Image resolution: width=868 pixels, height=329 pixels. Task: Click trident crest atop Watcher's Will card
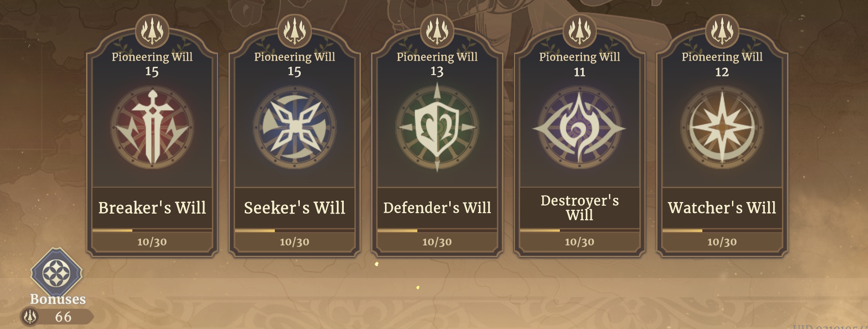[x=722, y=31]
